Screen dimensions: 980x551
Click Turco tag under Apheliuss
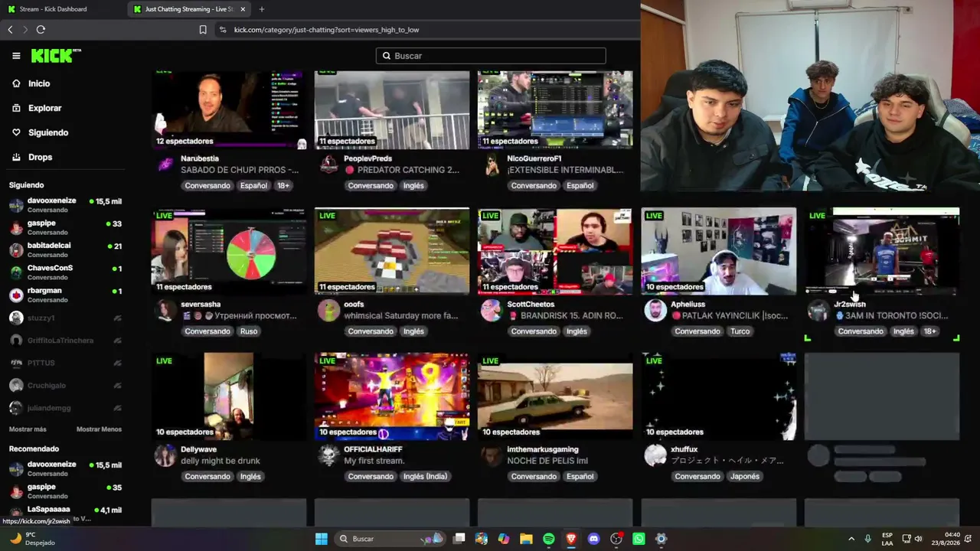(740, 331)
